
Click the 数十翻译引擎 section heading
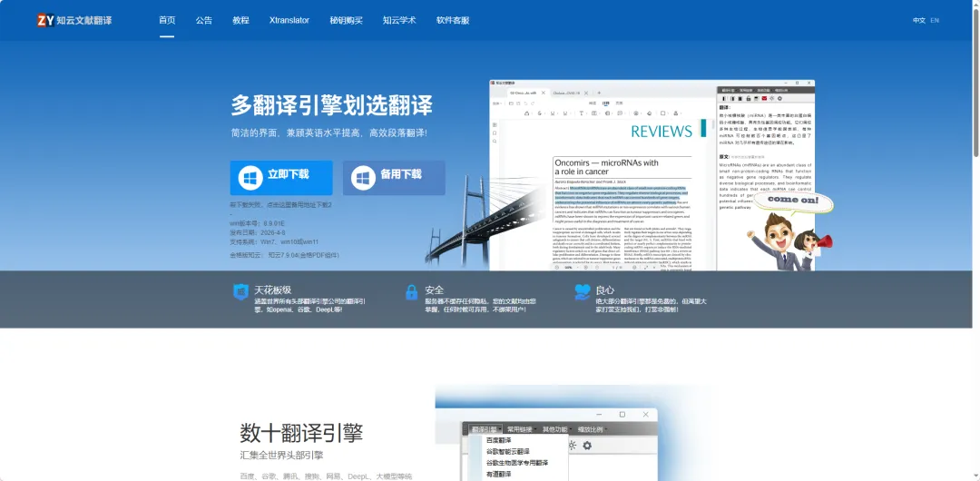[301, 433]
